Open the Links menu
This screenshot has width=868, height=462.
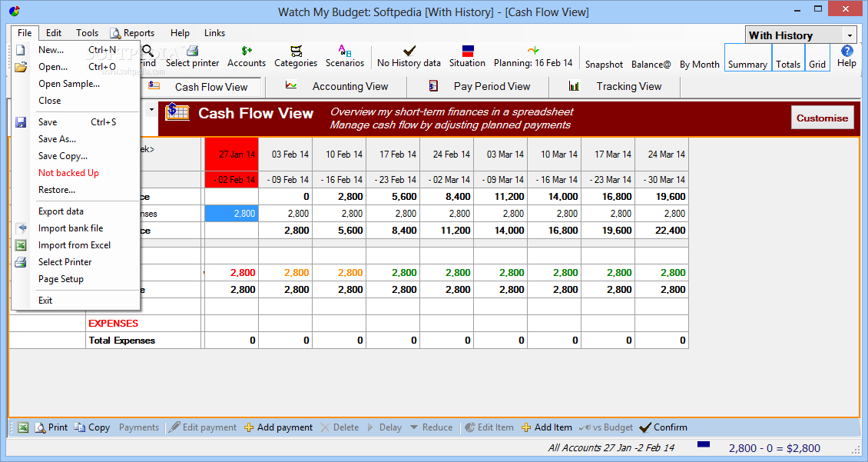pos(215,33)
